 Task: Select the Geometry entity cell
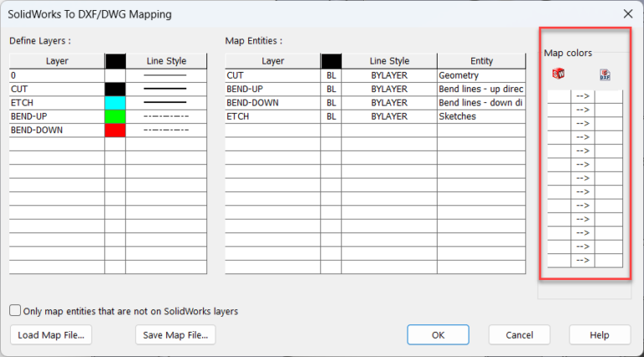pyautogui.click(x=481, y=75)
